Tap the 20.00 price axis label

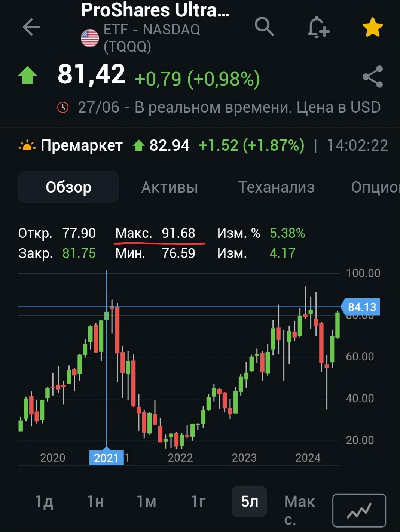click(x=360, y=440)
